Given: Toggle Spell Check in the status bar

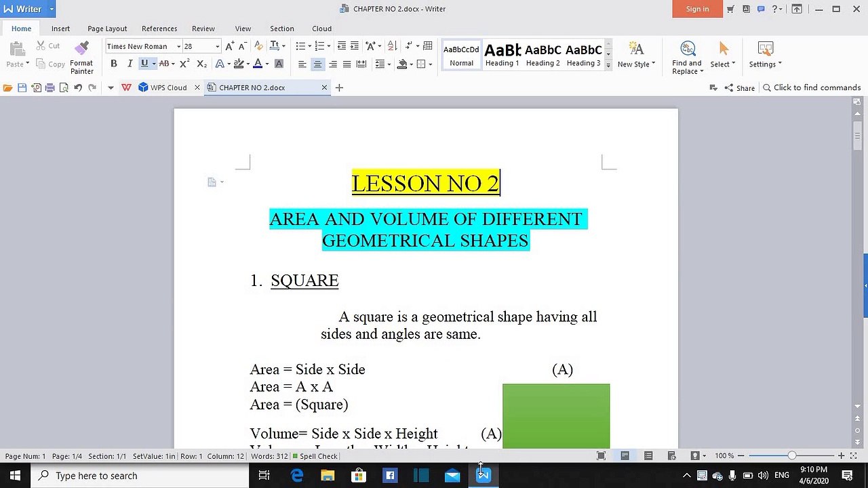Looking at the screenshot, I should pyautogui.click(x=315, y=456).
